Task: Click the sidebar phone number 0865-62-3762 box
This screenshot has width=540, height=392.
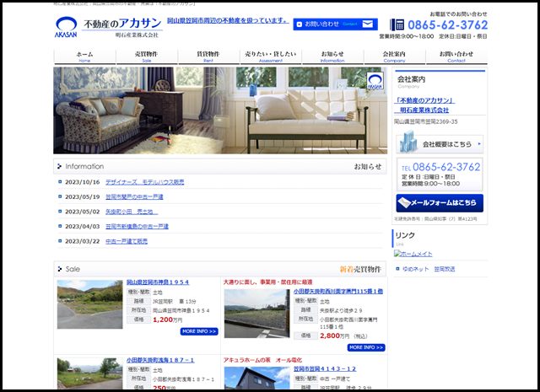Action: point(440,175)
